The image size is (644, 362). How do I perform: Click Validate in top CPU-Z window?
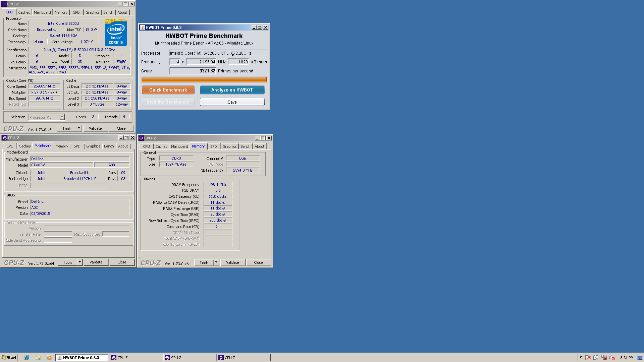95,128
